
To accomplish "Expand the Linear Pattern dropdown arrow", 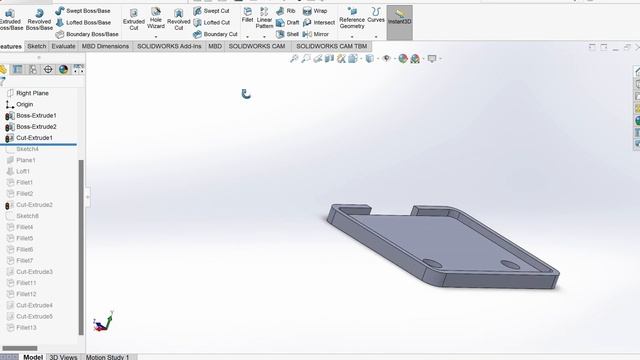I will point(264,37).
